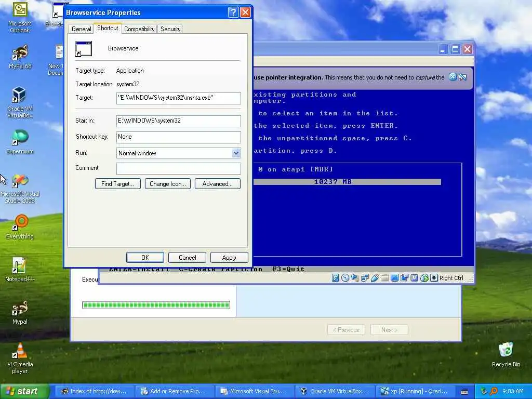Click the Change Icon button
The image size is (532, 399).
[x=168, y=184]
